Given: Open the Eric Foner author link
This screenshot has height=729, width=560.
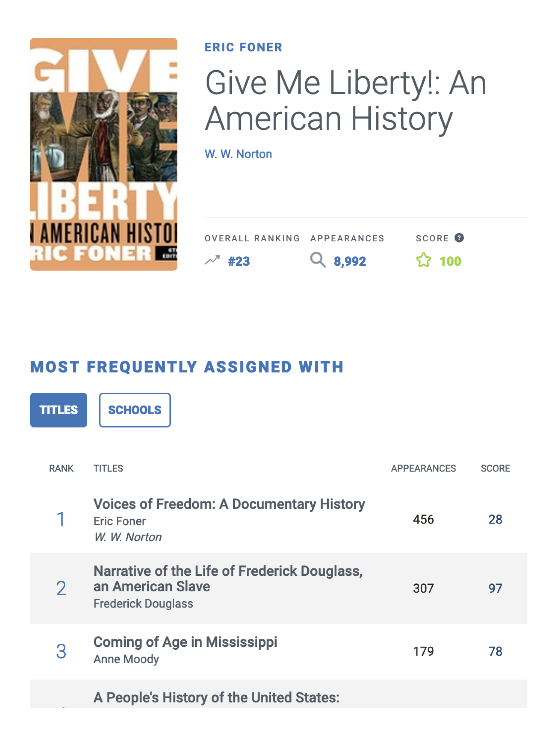Looking at the screenshot, I should pos(243,47).
